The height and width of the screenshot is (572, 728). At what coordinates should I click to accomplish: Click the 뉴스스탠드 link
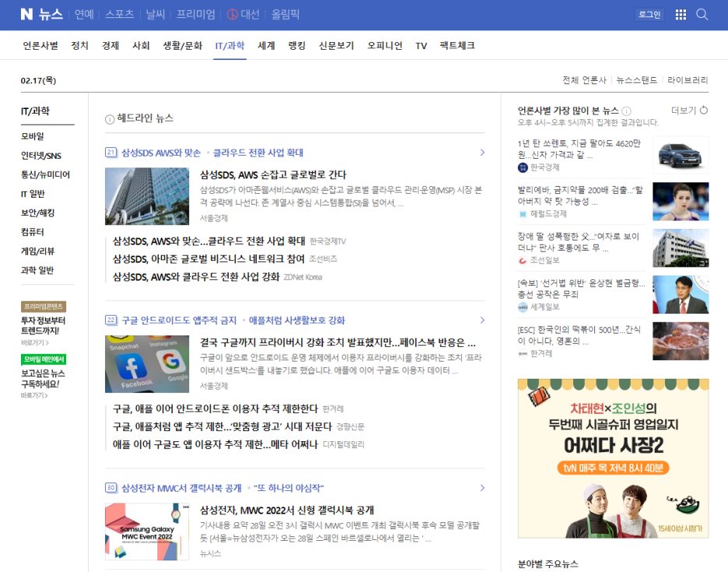pos(636,80)
